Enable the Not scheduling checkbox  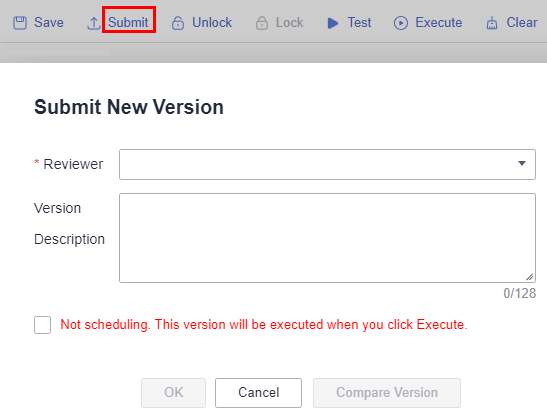pos(43,325)
